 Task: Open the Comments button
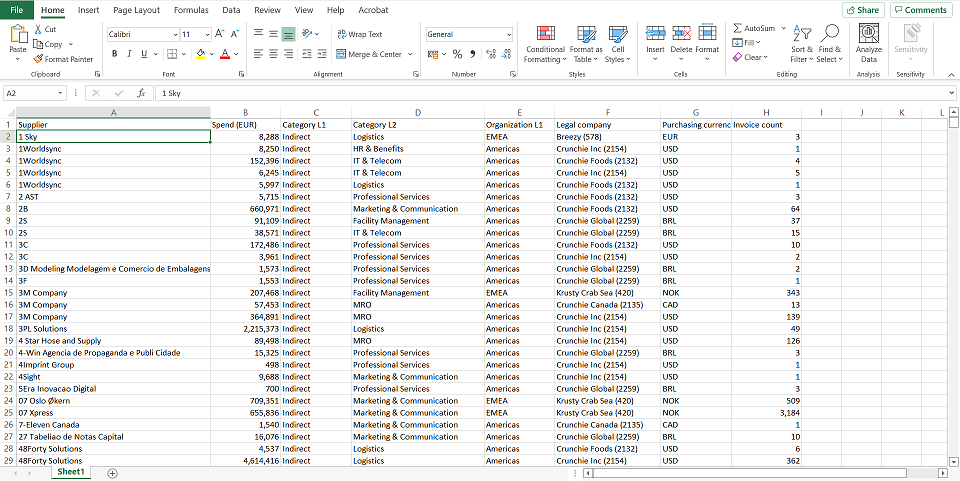click(920, 10)
